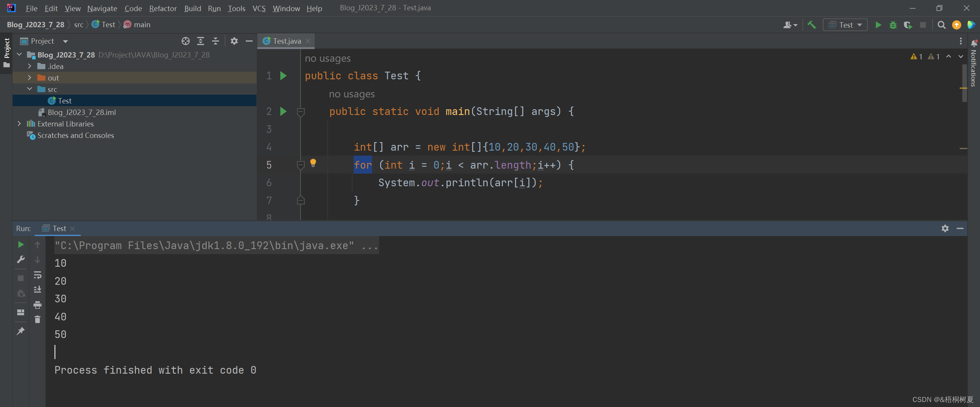The image size is (980, 407).
Task: Open Project panel settings gear
Action: pos(234,41)
